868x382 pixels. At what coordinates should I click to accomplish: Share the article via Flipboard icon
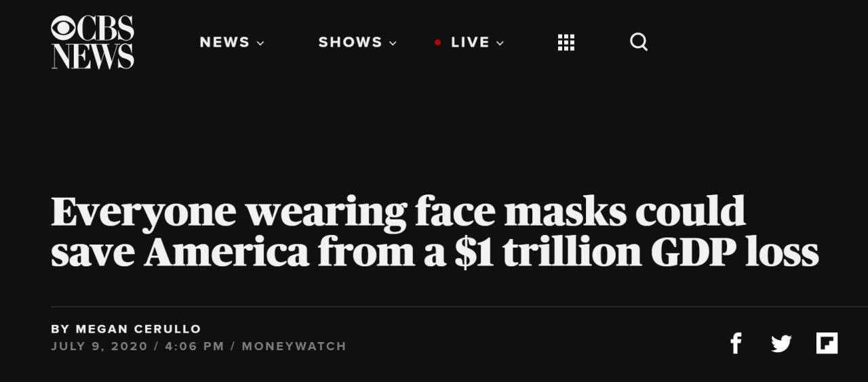[x=827, y=343]
